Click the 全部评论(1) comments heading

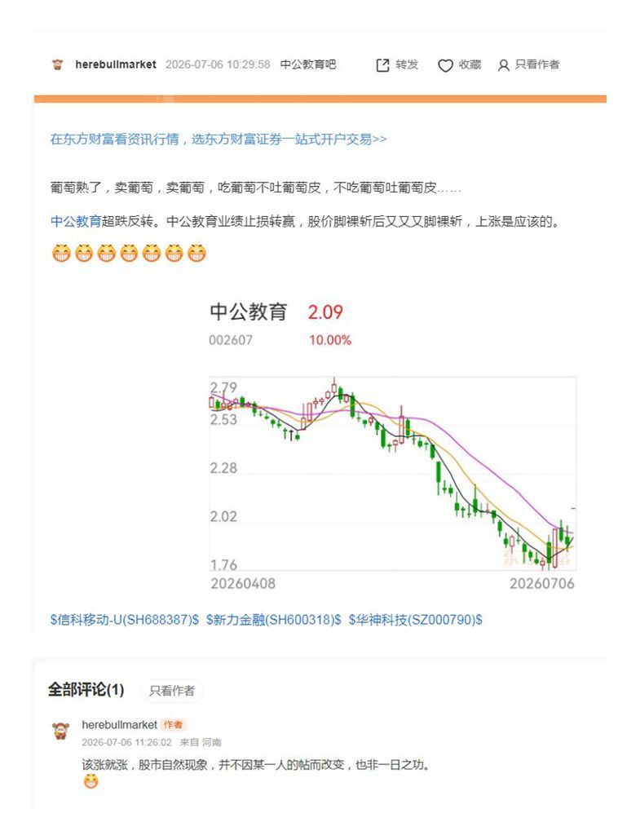coord(86,690)
